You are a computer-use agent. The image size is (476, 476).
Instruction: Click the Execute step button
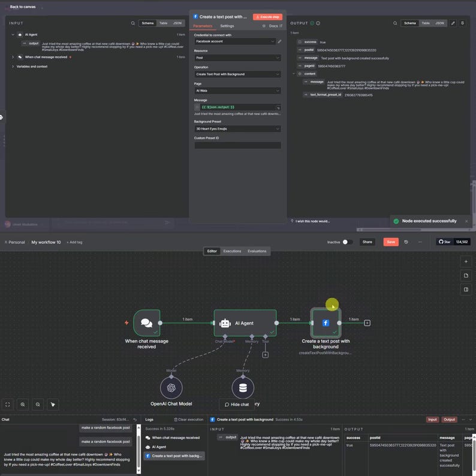tap(267, 17)
